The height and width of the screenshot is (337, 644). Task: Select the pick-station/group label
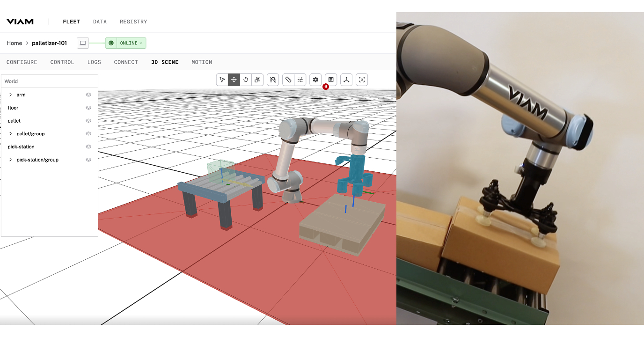[37, 160]
